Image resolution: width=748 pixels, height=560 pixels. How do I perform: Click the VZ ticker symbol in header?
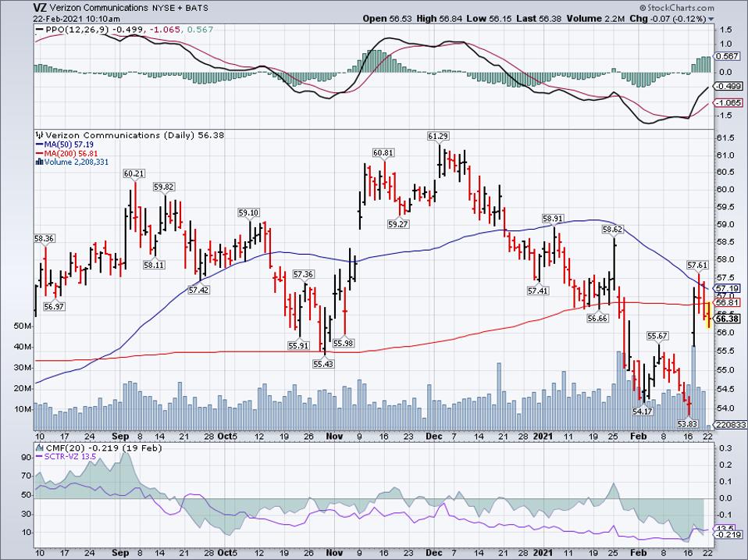(40, 8)
